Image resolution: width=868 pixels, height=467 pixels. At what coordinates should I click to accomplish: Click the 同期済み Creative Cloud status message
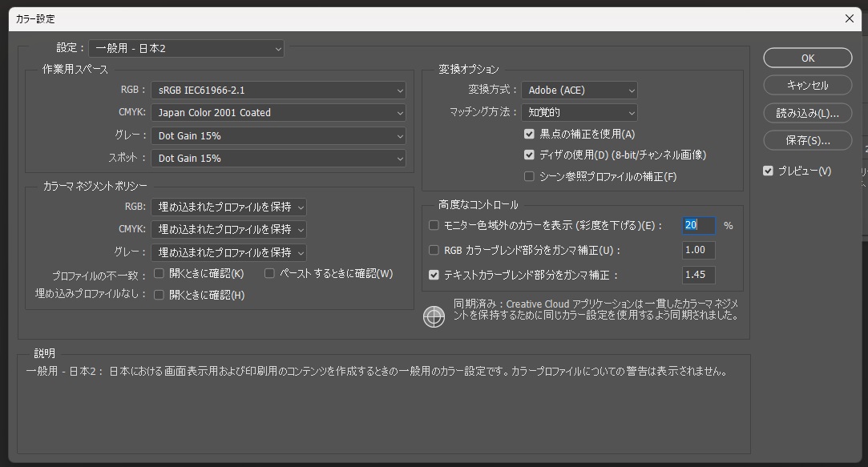595,310
